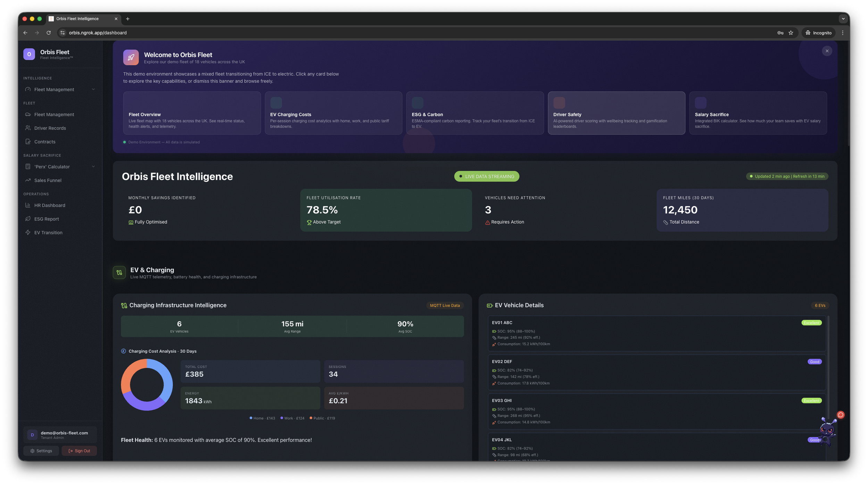Click the Orbis Fleet logo badge
Image resolution: width=868 pixels, height=485 pixels.
(x=29, y=54)
